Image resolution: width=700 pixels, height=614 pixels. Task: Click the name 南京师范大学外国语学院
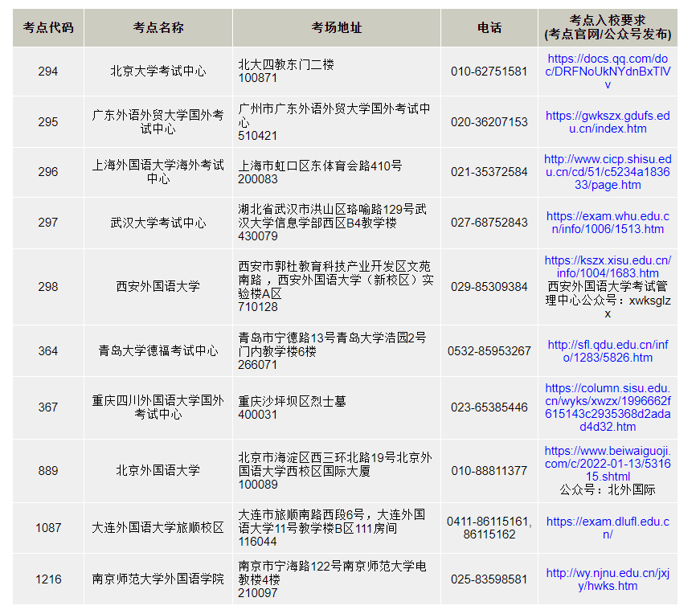pos(158,579)
